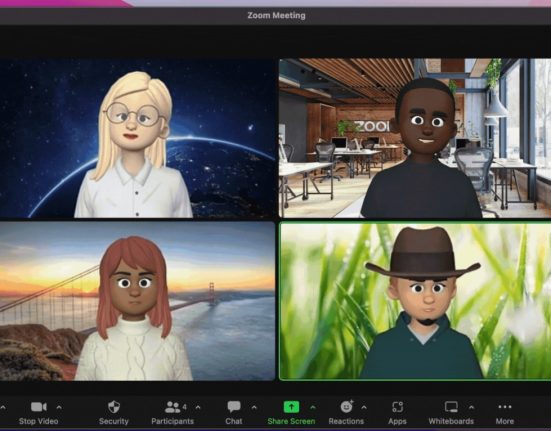The width and height of the screenshot is (551, 431).
Task: Expand the arrow beside Chat
Action: [254, 407]
